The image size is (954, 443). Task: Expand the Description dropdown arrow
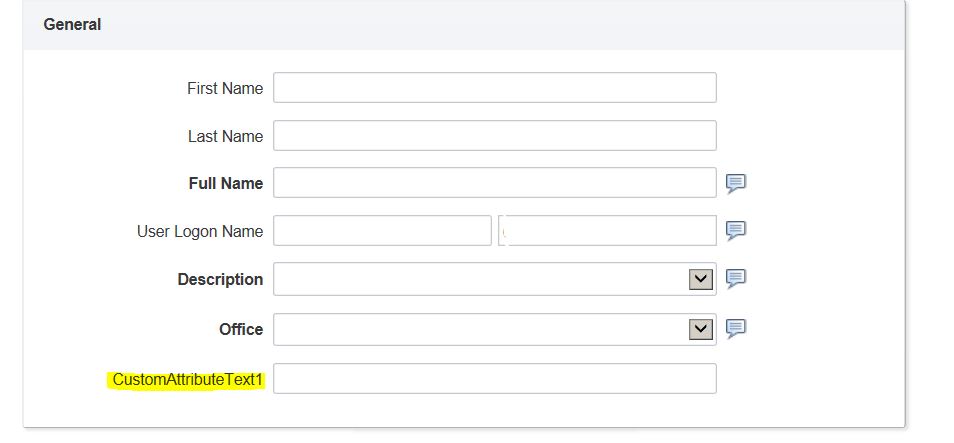coord(701,279)
